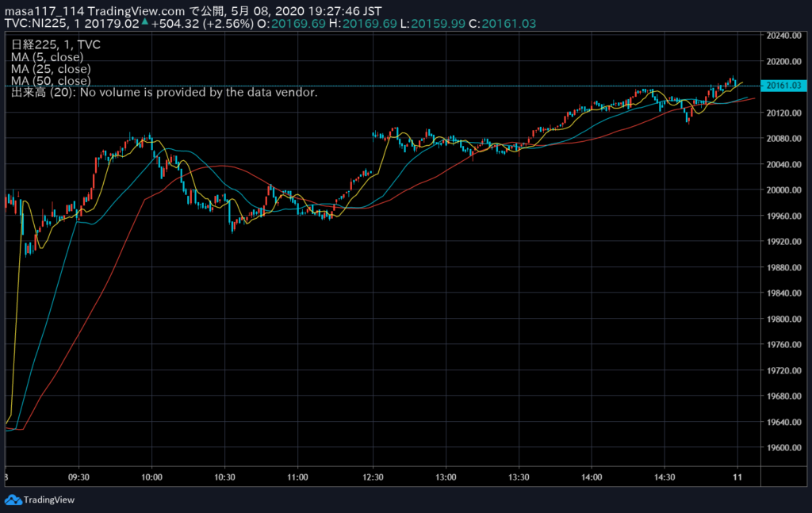Click the 20240.00 price axis label
The width and height of the screenshot is (812, 513).
783,36
